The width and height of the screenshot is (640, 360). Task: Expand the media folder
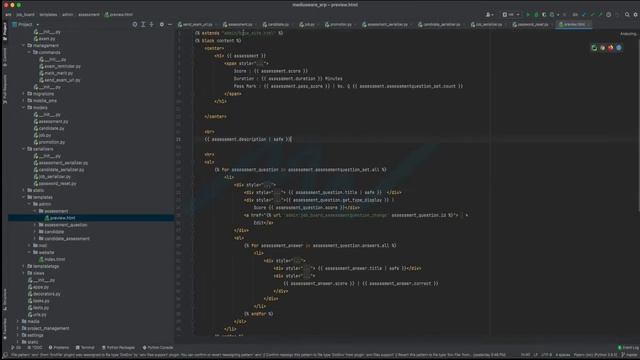tap(18, 322)
